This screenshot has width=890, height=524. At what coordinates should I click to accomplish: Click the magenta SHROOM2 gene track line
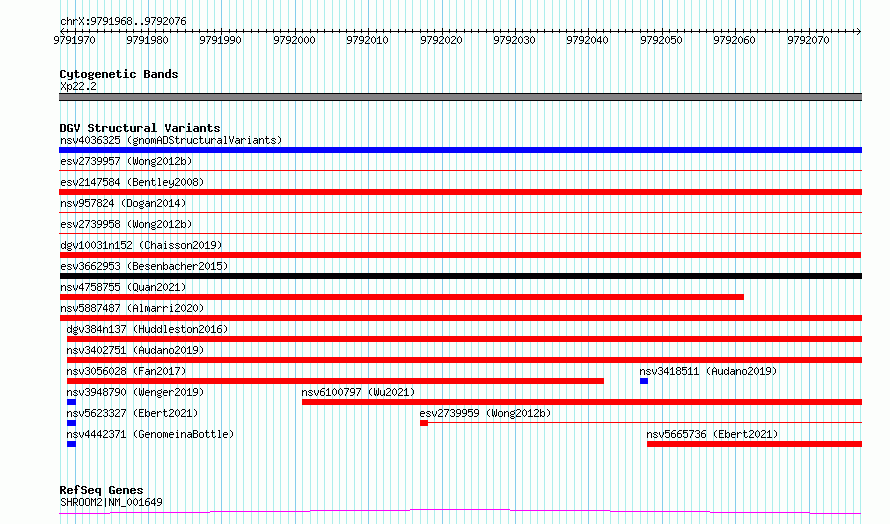click(x=460, y=512)
